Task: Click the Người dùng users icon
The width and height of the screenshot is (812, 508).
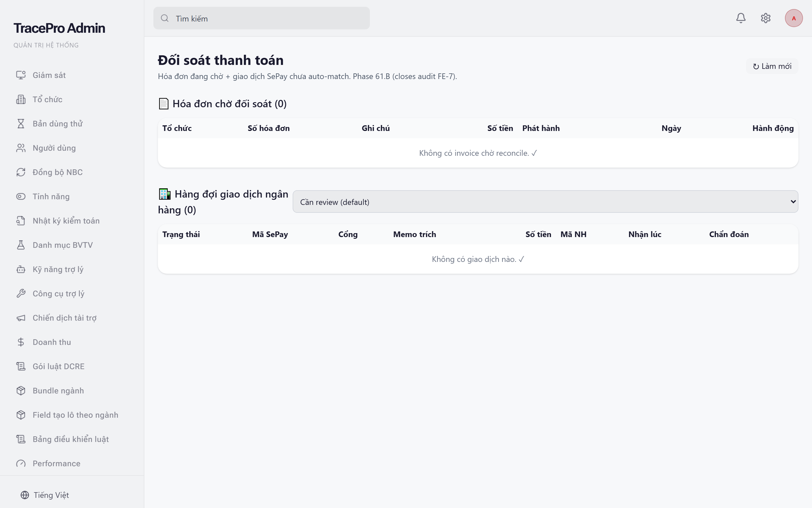Action: [21, 148]
